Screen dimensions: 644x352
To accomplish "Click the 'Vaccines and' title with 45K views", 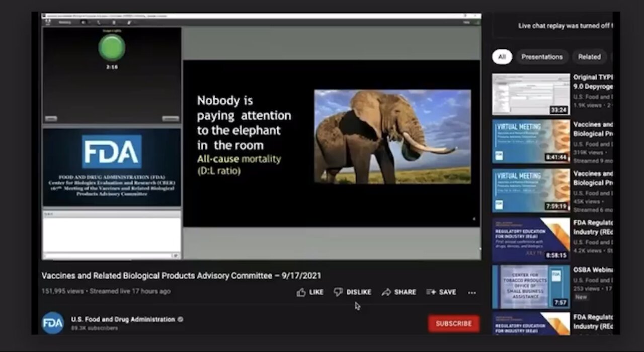I will (x=593, y=178).
